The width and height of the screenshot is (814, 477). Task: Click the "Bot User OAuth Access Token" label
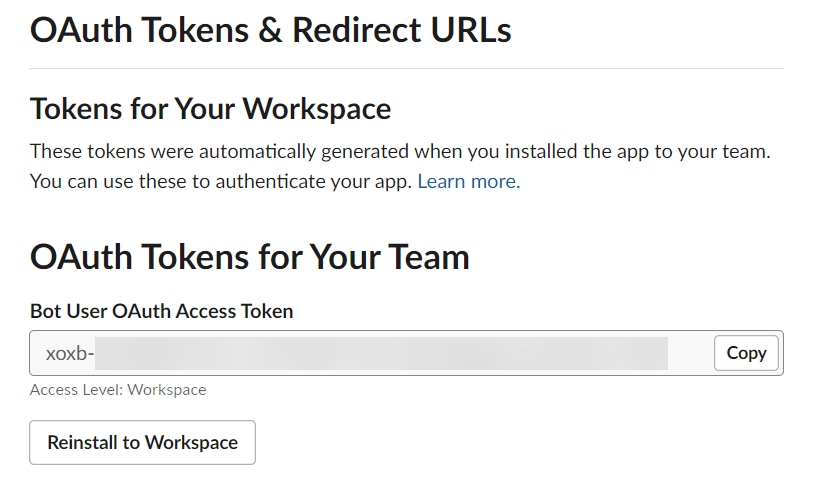point(161,311)
